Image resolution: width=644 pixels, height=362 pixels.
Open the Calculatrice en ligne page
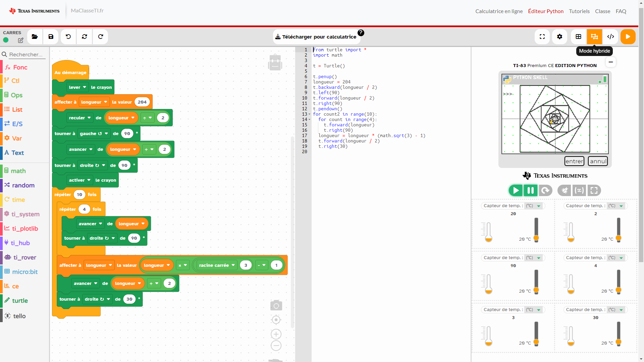click(x=499, y=11)
